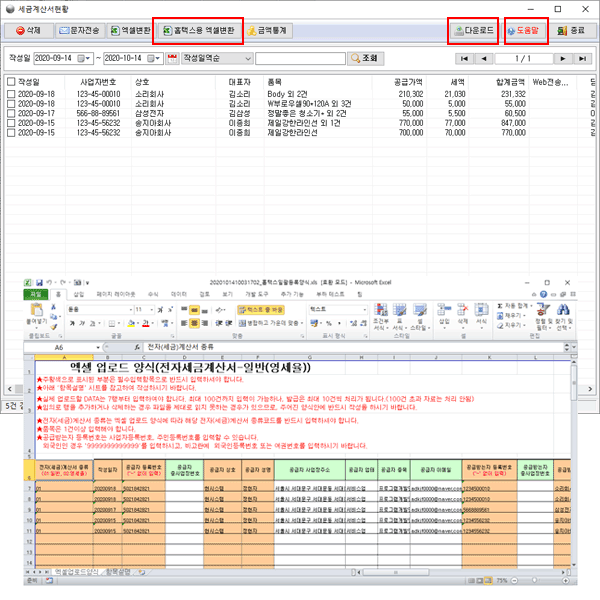Viewport: 600px width, 600px height.
Task: Click the Excel 붙여넣기 paste icon
Action: 36,310
